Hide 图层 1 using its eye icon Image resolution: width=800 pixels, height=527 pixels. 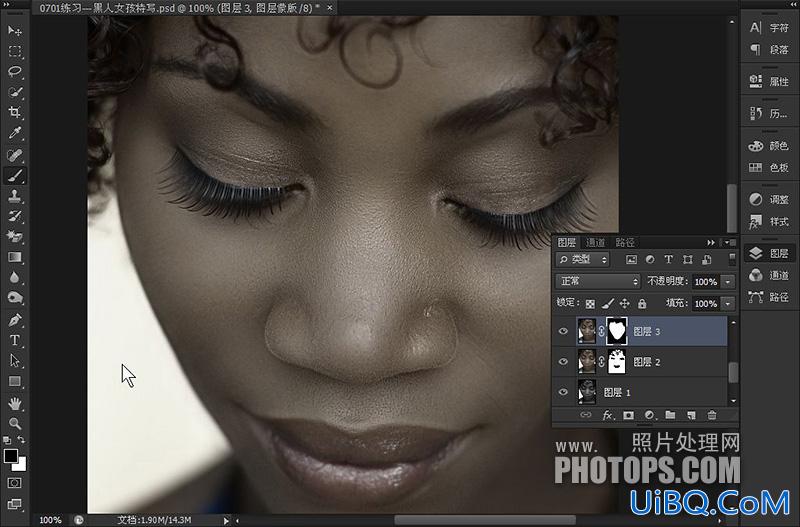563,392
